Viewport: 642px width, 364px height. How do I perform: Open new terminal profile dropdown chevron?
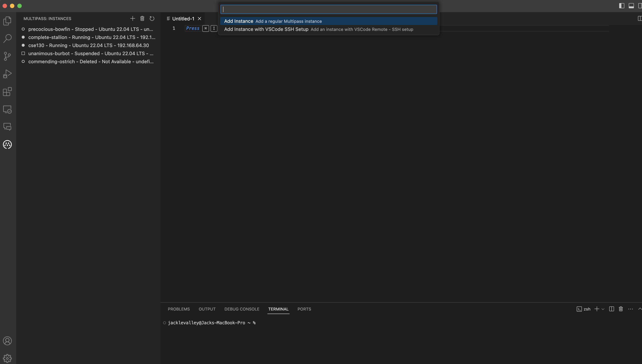pos(603,309)
